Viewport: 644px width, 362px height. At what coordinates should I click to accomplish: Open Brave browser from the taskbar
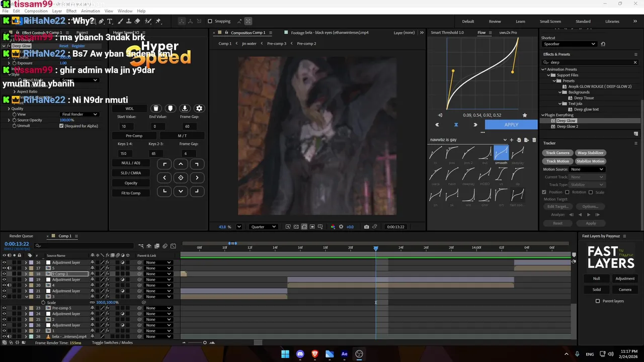coord(315,354)
